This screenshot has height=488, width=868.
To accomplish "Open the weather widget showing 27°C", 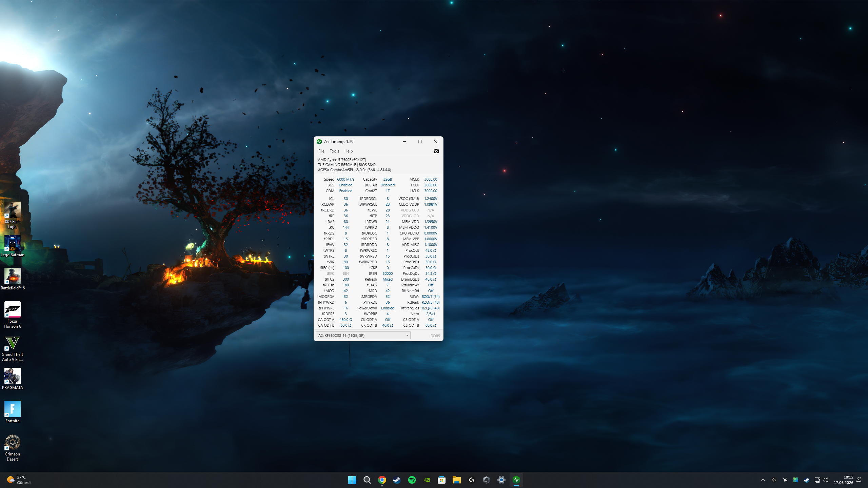I will pos(19,480).
